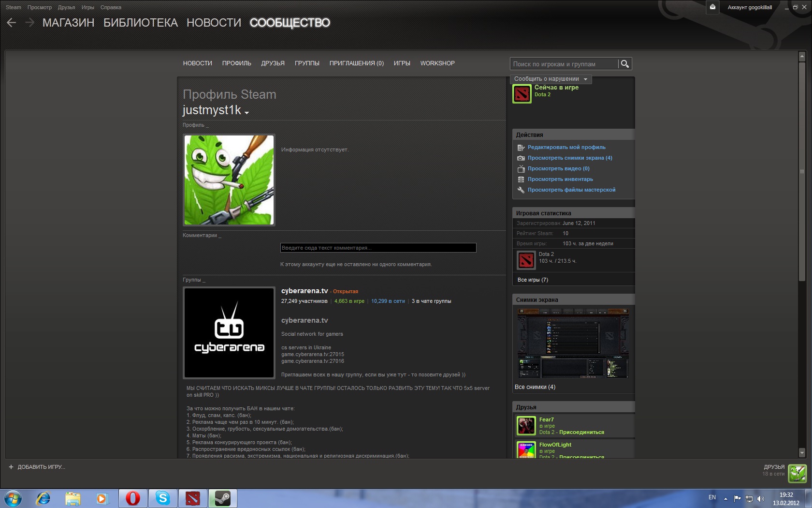812x508 pixels.
Task: Open FlowOfLight friend avatar
Action: click(526, 450)
